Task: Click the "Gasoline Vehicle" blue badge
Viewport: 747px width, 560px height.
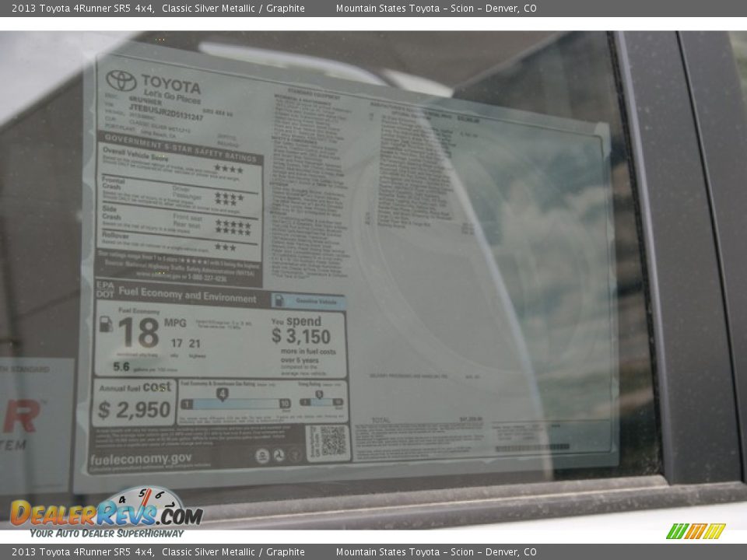Action: (308, 301)
